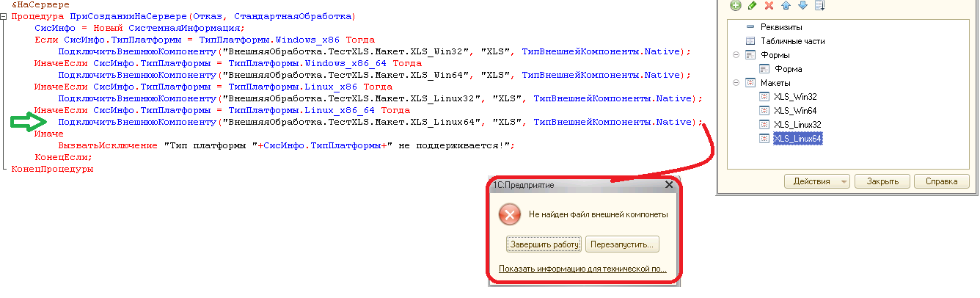Click the Справка button
Viewport: 980px width, 298px height.
(942, 181)
